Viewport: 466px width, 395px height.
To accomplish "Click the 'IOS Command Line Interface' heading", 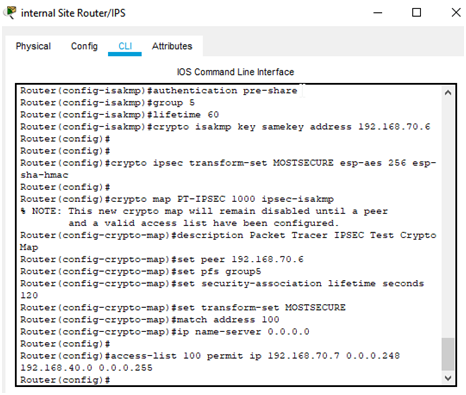I will 235,72.
